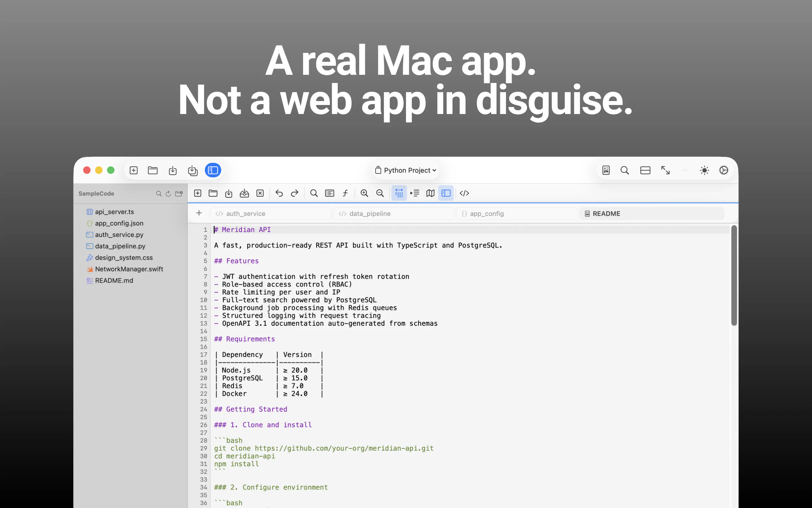Click the find magnifier in editor toolbar
812x508 pixels.
coord(314,193)
